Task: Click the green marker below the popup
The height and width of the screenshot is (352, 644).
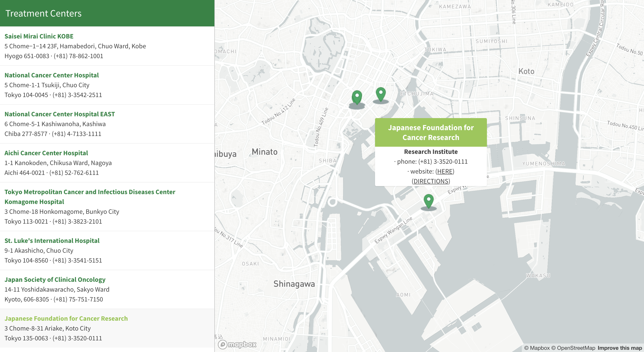Action: coord(429,201)
